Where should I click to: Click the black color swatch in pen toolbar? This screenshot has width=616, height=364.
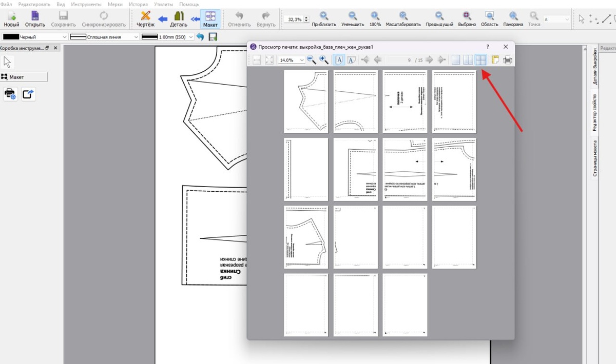tap(11, 37)
